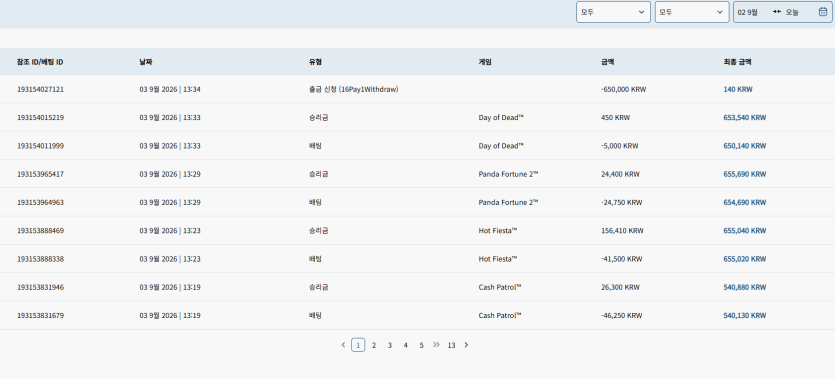Viewport: 835px width, 379px height.
Task: Go to page 5
Action: [421, 345]
